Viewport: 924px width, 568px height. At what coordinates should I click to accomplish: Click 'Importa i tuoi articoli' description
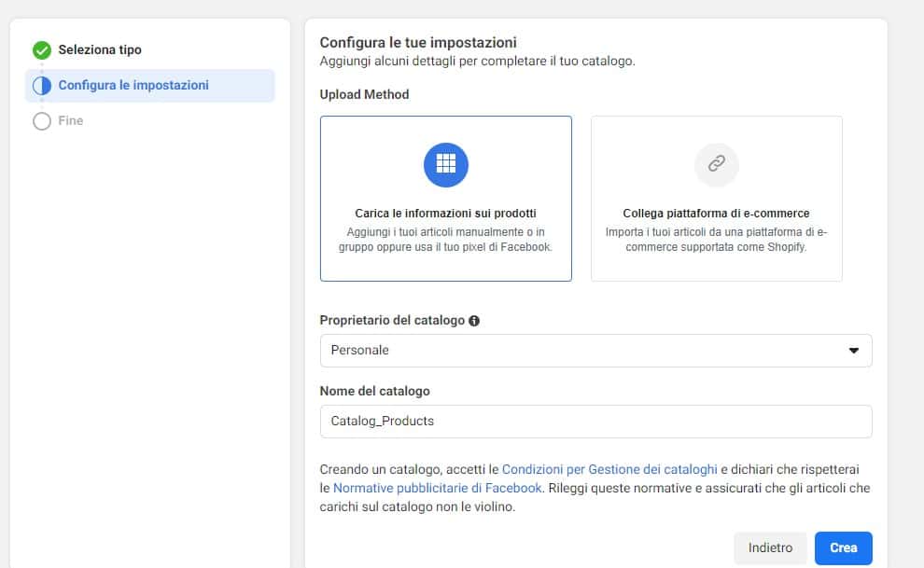coord(717,240)
